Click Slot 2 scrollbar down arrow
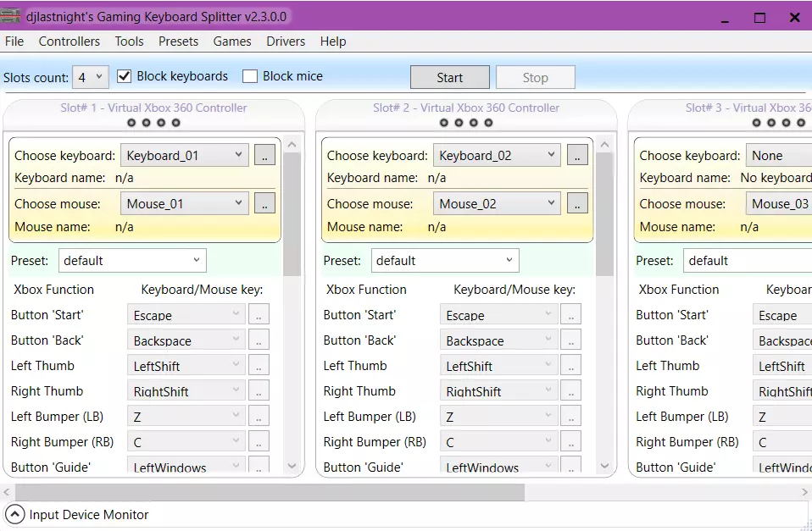This screenshot has height=531, width=812. (x=604, y=466)
